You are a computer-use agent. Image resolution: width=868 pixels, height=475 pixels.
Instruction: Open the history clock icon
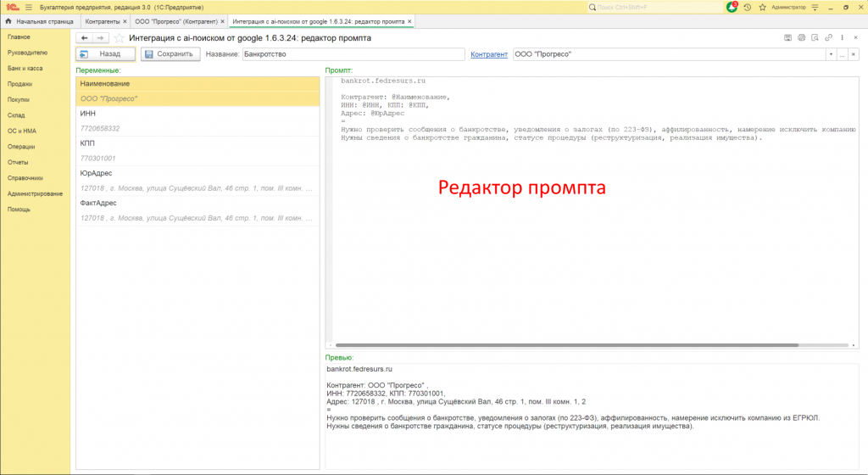coord(747,7)
